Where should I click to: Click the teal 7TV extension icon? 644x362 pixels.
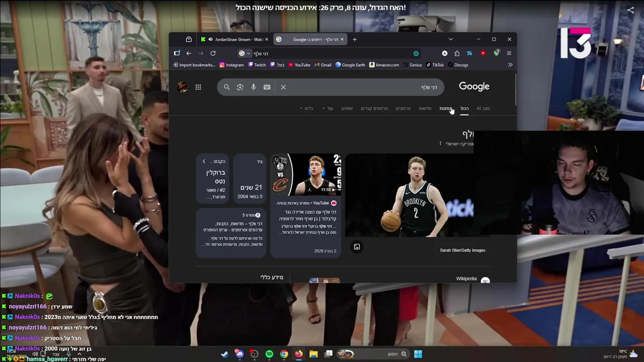(469, 53)
